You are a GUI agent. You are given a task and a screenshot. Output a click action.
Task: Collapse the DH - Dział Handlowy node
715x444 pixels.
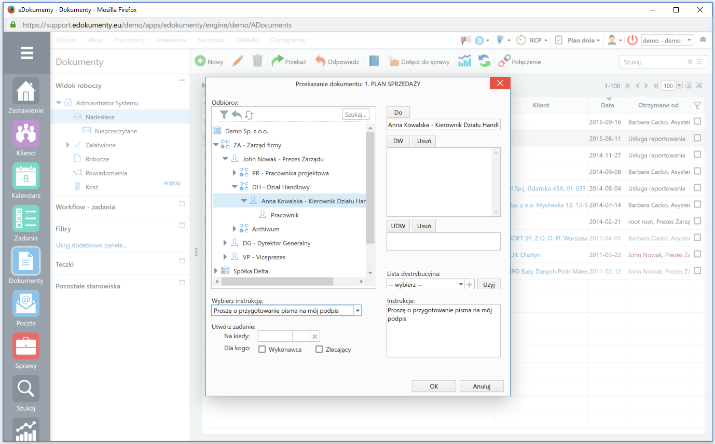[x=235, y=185]
